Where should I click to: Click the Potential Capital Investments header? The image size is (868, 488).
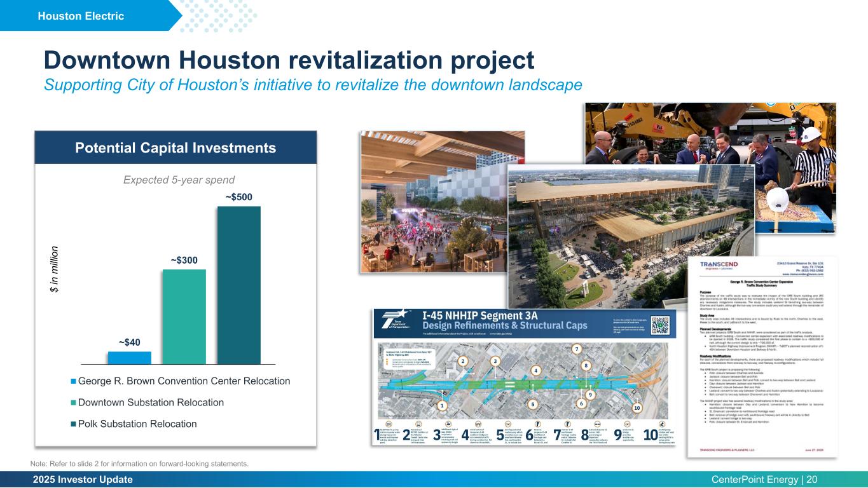click(176, 148)
